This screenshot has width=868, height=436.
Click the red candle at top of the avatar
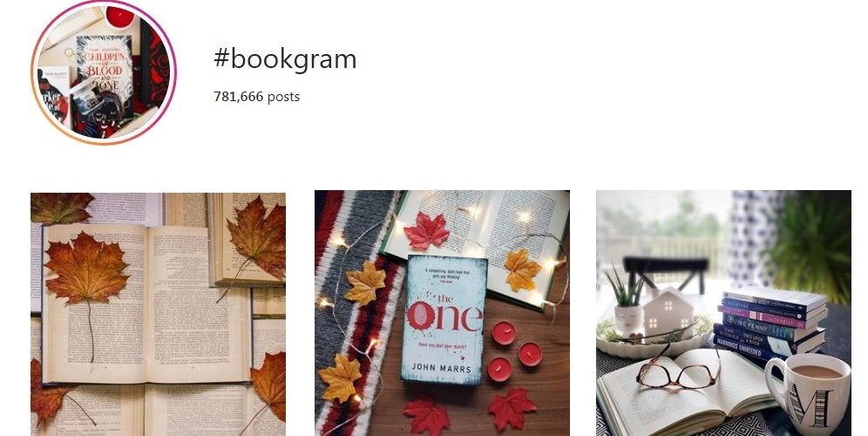pyautogui.click(x=120, y=16)
